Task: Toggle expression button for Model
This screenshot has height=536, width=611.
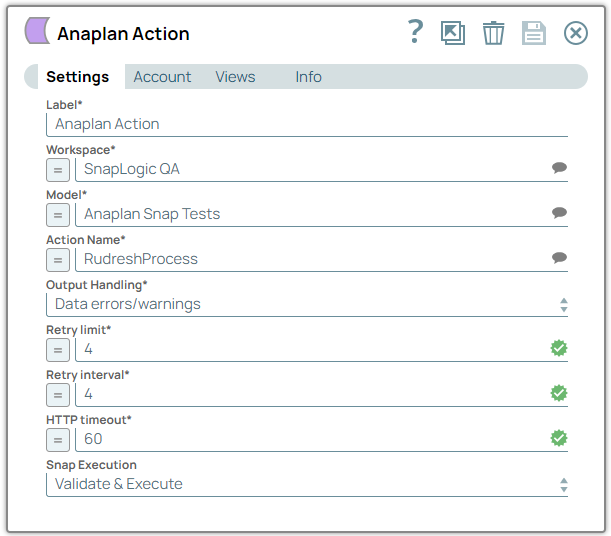Action: click(58, 215)
